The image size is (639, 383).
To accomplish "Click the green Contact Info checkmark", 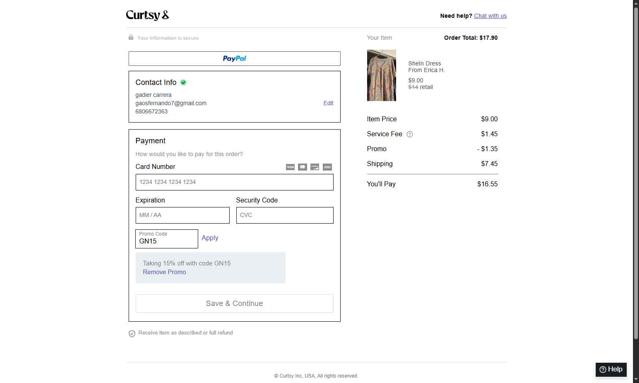I will [x=183, y=82].
